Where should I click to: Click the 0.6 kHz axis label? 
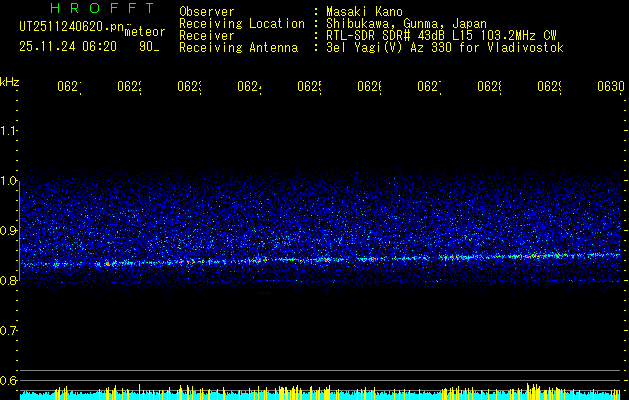tap(8, 380)
